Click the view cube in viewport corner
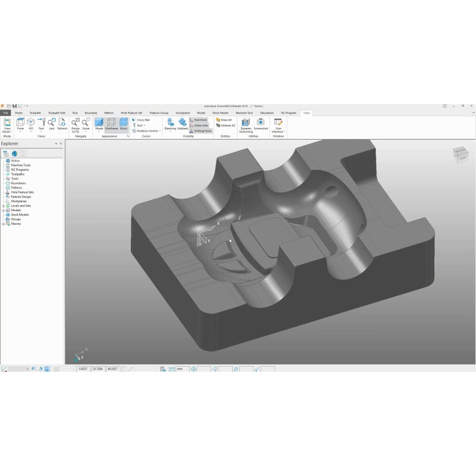The image size is (476, 476). pos(461,154)
